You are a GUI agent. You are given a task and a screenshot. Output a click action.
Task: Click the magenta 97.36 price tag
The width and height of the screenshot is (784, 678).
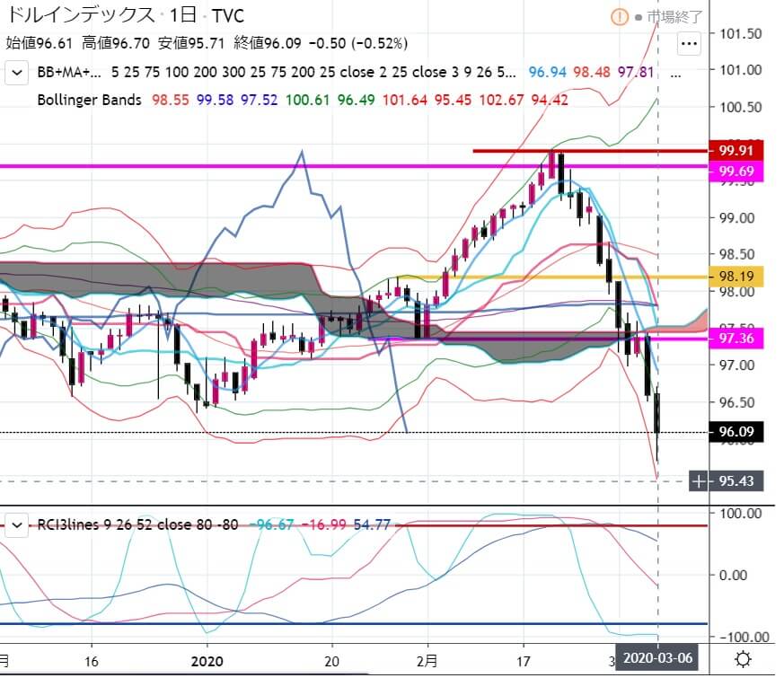point(736,339)
